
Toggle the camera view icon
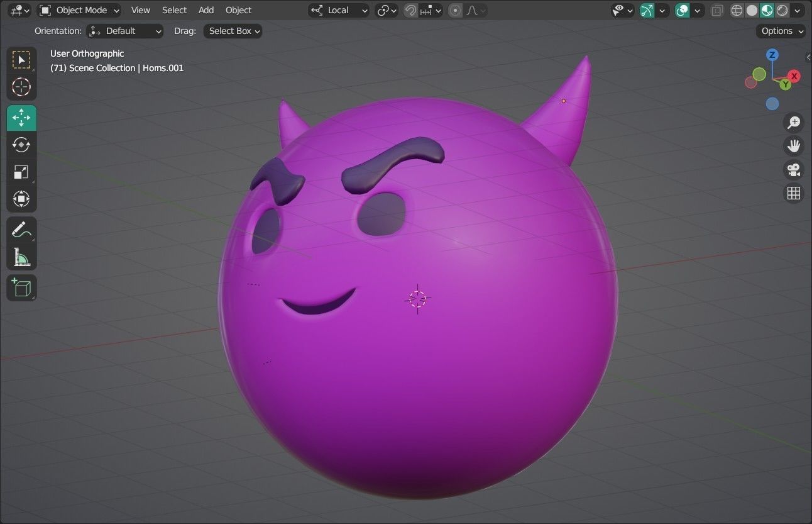pos(794,169)
